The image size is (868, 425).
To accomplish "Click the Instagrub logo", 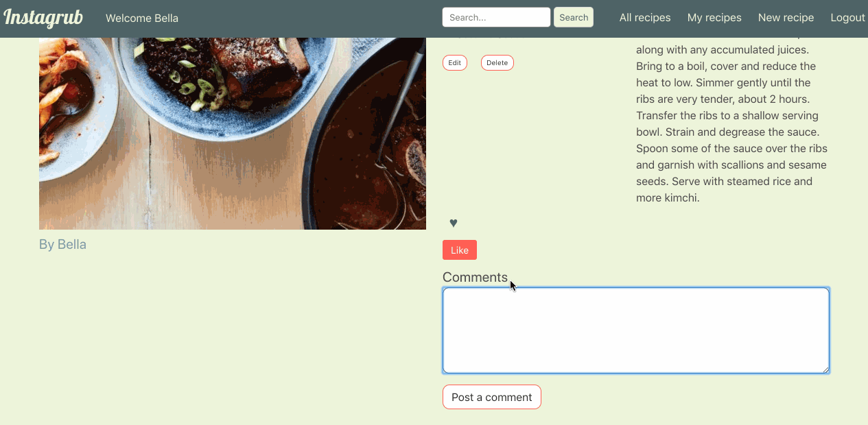I will click(x=43, y=18).
